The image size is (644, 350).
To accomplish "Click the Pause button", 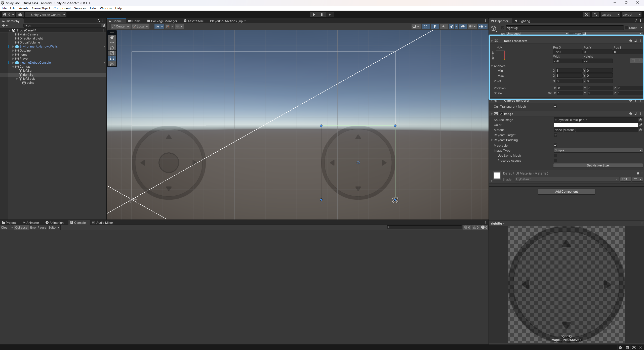I will pyautogui.click(x=322, y=15).
